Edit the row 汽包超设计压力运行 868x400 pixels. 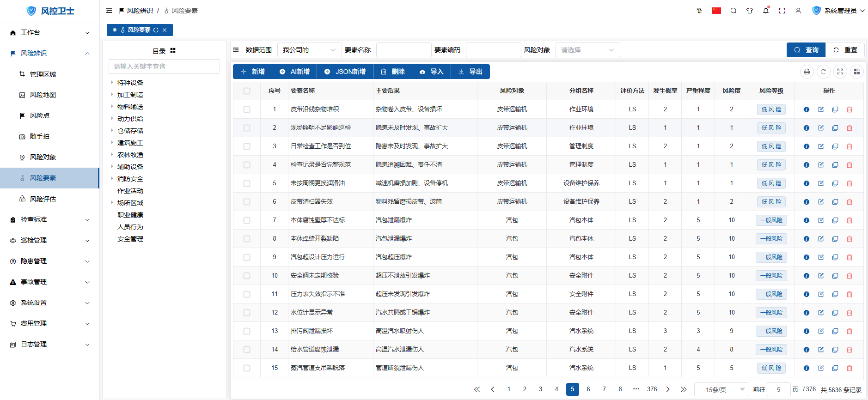pos(821,257)
